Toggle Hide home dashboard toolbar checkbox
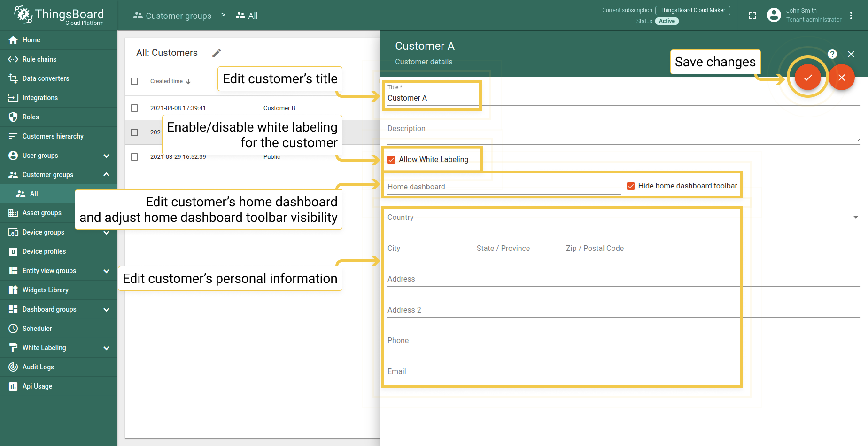 click(x=631, y=186)
